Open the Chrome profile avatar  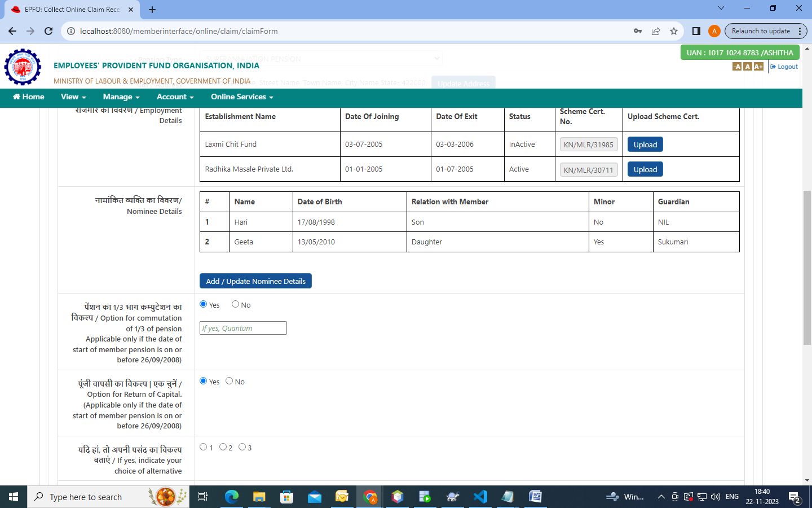[714, 31]
